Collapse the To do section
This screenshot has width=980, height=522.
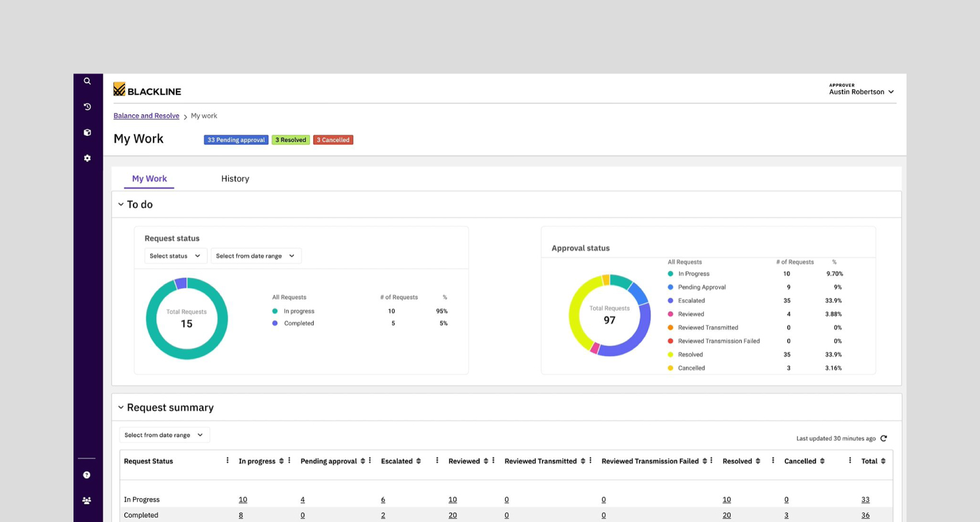tap(121, 204)
